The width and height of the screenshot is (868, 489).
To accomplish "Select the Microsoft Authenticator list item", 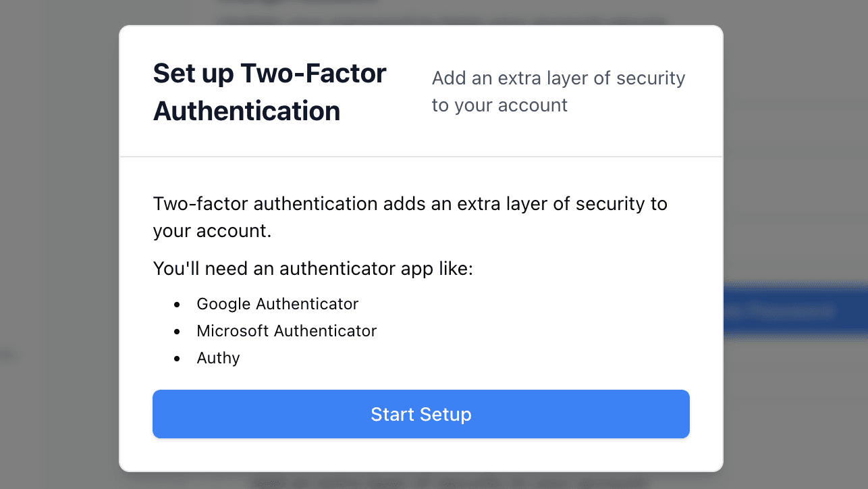I will 286,331.
